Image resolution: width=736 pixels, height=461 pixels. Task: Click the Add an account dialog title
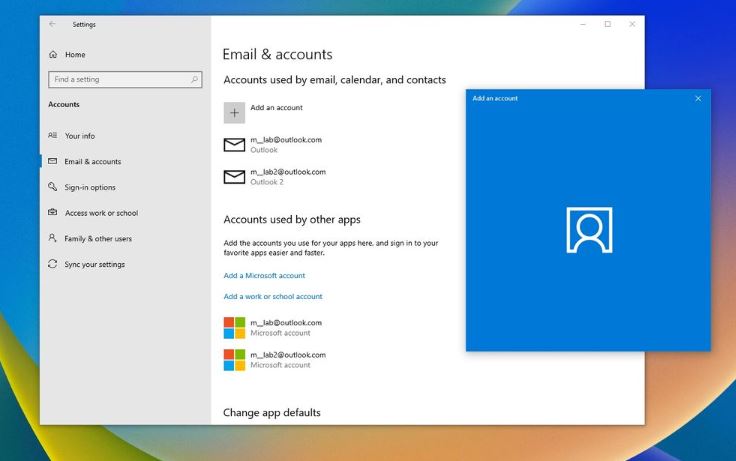point(495,99)
